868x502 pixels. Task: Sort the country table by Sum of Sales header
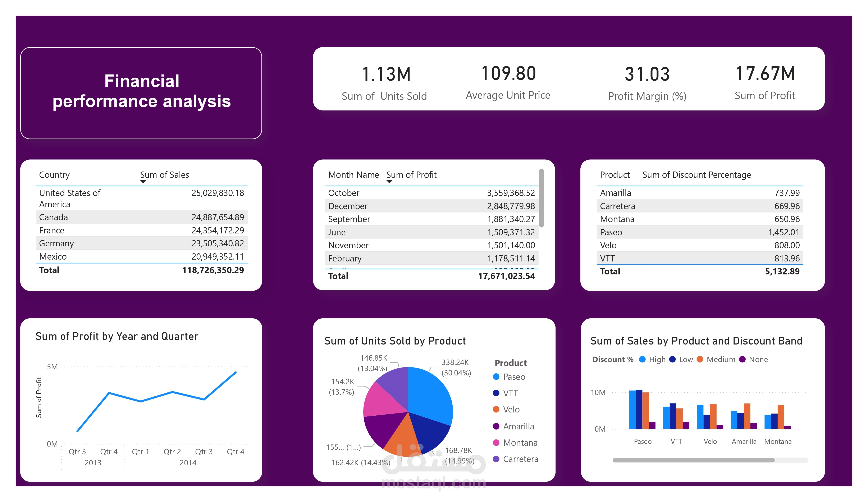164,175
